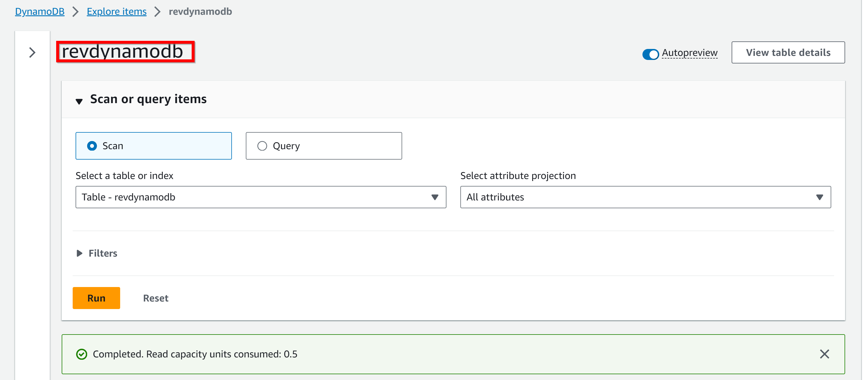The image size is (868, 380).
Task: Open the Select a table or index dropdown
Action: tap(261, 197)
